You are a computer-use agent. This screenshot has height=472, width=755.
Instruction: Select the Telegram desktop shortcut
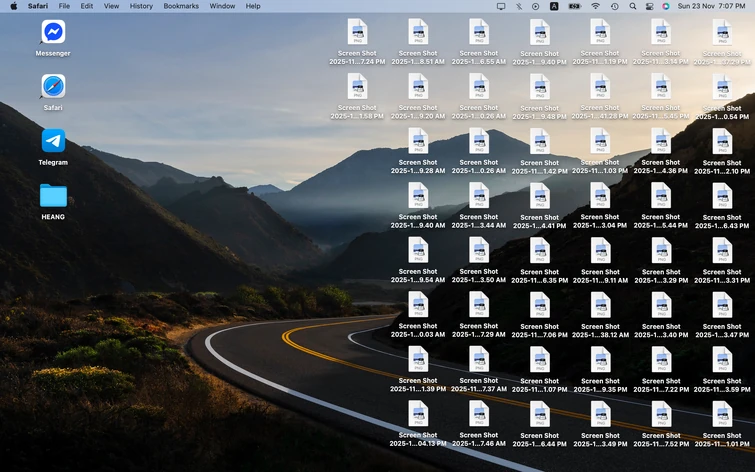pyautogui.click(x=53, y=141)
